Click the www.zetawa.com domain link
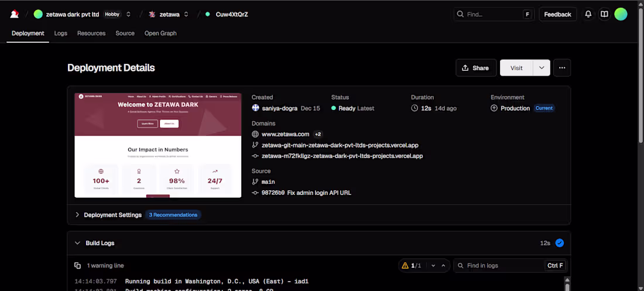Screen dimensions: 644x291 [286, 134]
